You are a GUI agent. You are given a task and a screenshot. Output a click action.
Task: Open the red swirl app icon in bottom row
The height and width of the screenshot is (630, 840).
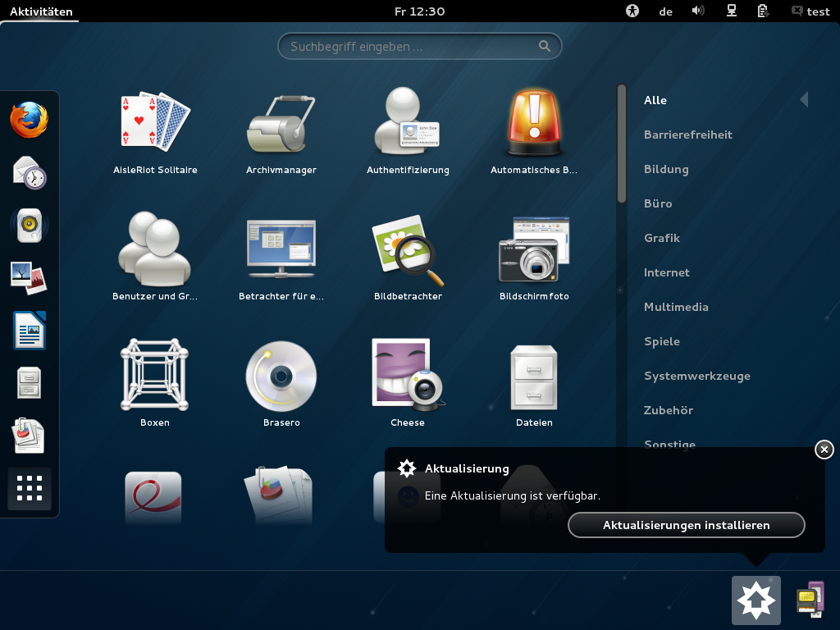click(153, 497)
